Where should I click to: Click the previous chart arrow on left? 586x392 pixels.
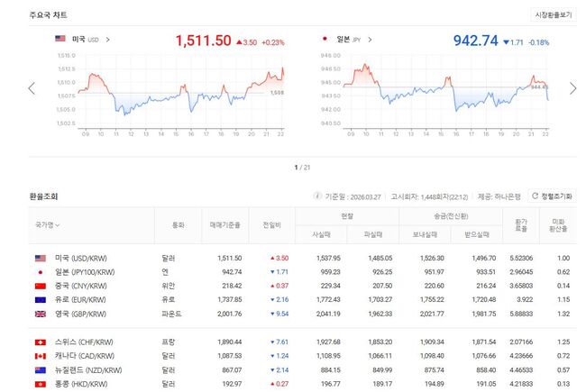pos(32,88)
